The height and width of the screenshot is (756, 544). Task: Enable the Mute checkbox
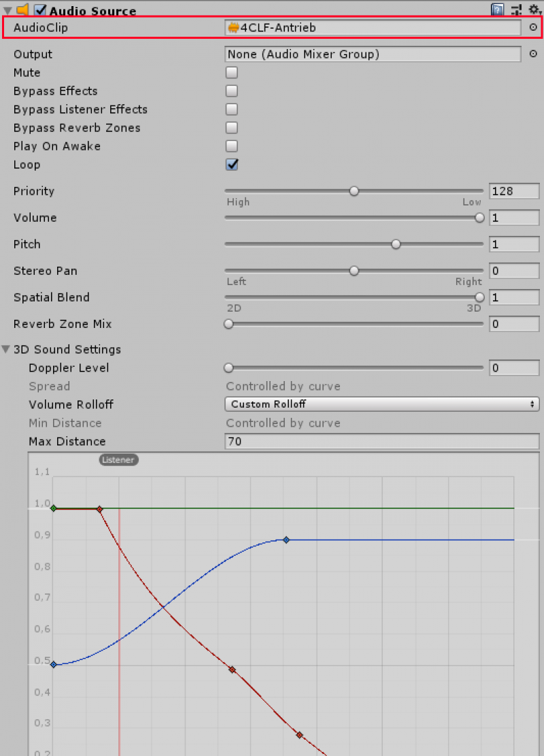232,73
